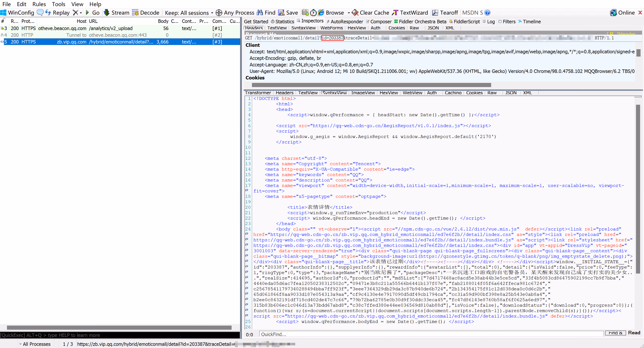Click the request headers horizontal scrollbar
The width and height of the screenshot is (644, 348).
point(371,85)
